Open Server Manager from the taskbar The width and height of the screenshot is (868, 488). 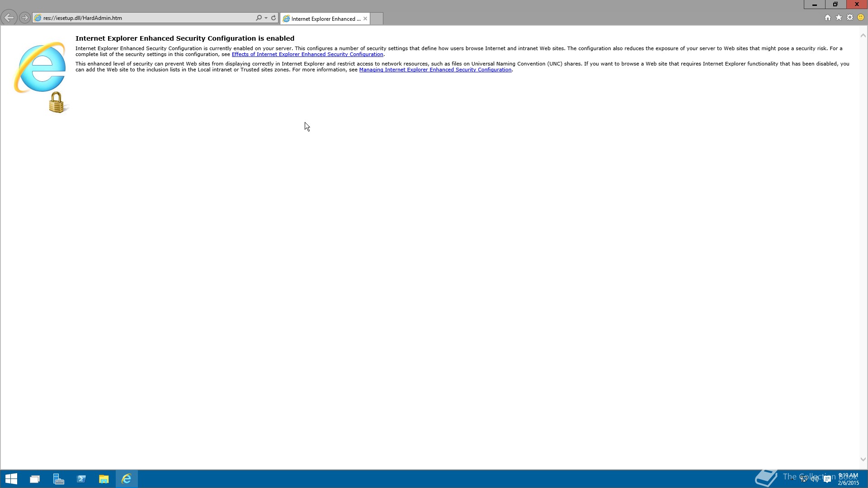58,479
